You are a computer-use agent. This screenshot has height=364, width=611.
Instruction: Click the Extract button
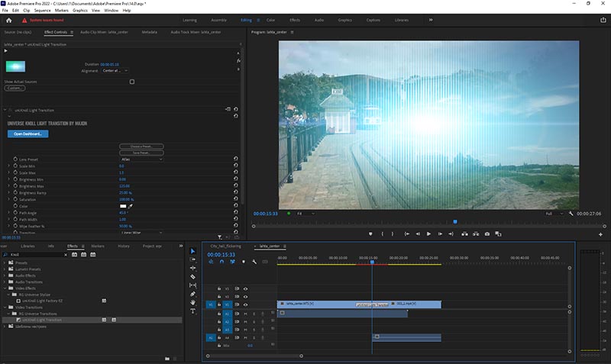(476, 234)
